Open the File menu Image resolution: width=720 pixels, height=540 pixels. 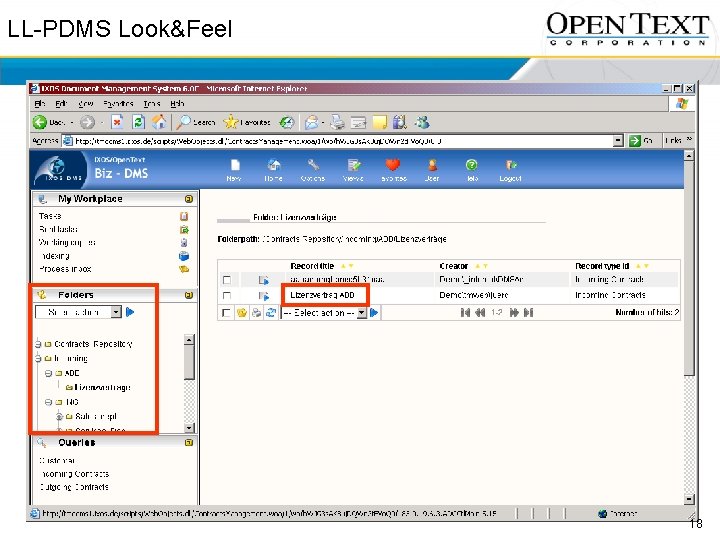(40, 104)
